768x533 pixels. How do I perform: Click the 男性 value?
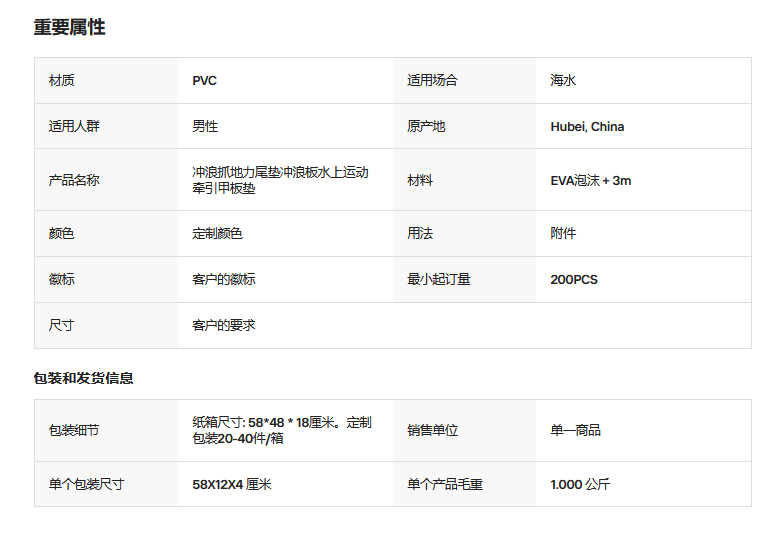click(x=205, y=126)
